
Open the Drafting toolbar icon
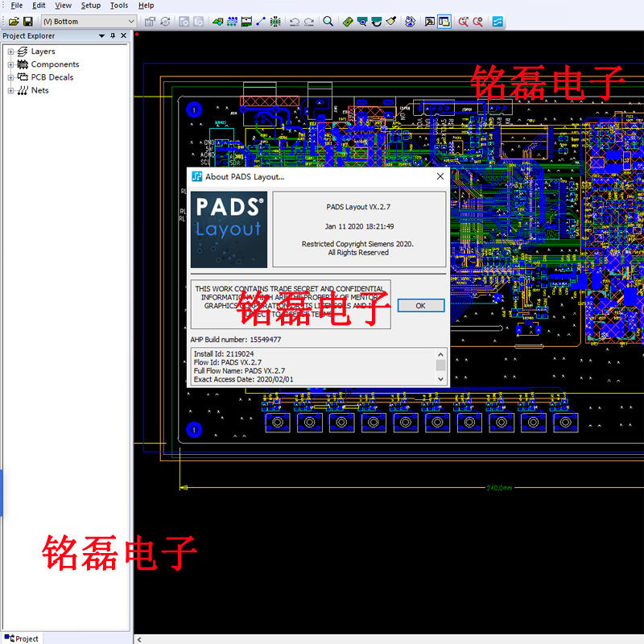[218, 22]
